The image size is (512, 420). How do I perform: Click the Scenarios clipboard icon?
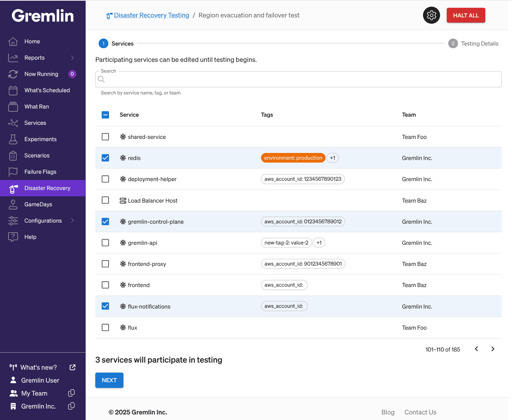13,156
